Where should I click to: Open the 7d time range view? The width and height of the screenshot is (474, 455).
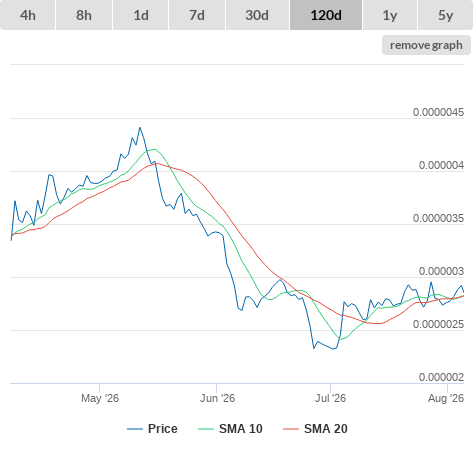197,15
